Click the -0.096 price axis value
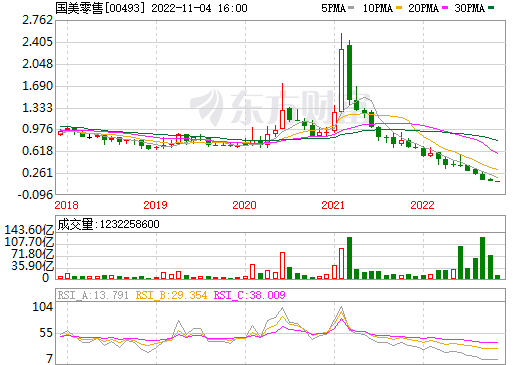The image size is (520, 365). click(x=35, y=195)
